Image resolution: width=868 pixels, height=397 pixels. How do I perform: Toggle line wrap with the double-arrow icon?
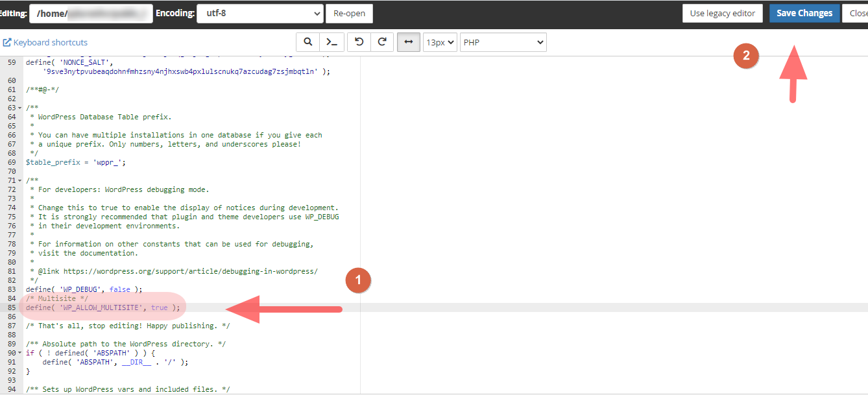pos(408,42)
